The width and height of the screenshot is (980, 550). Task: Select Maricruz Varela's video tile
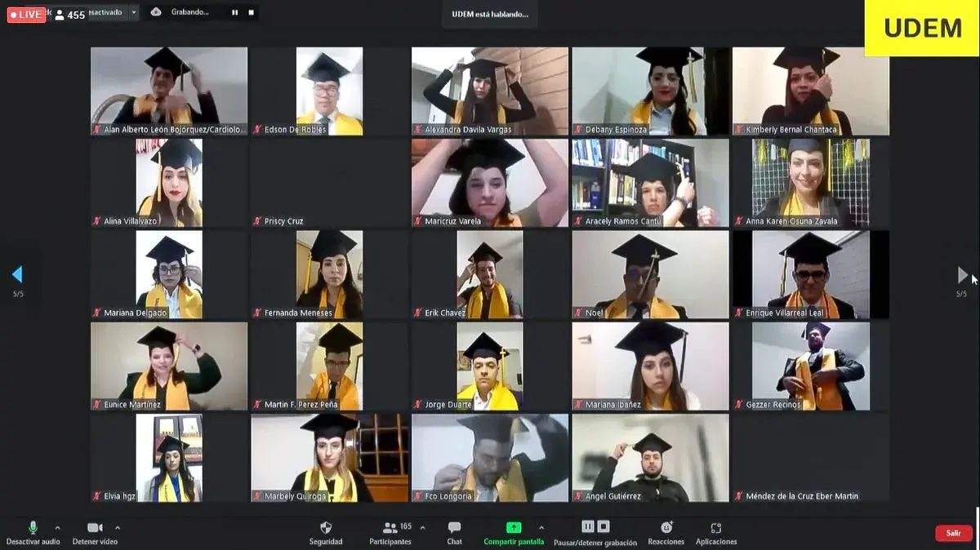489,182
